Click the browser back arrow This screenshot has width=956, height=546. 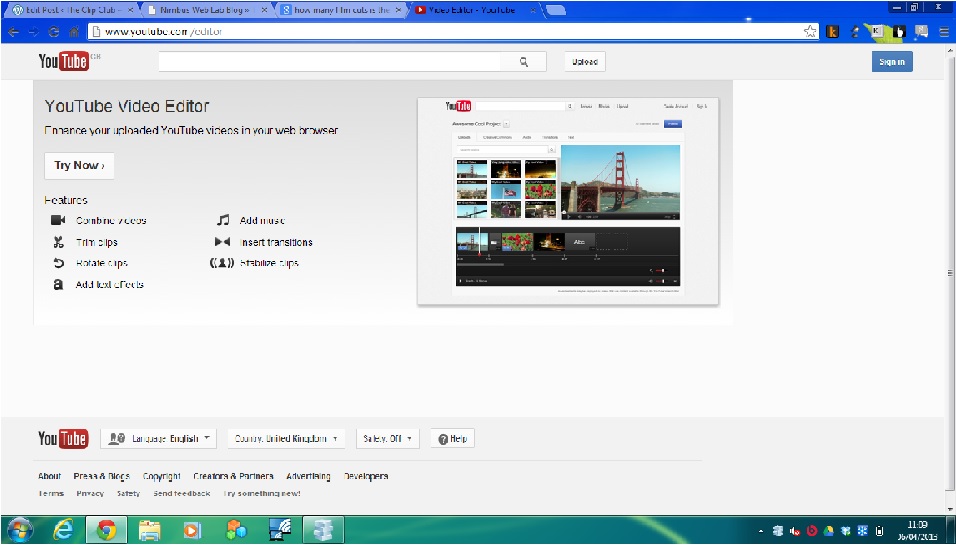click(x=12, y=31)
